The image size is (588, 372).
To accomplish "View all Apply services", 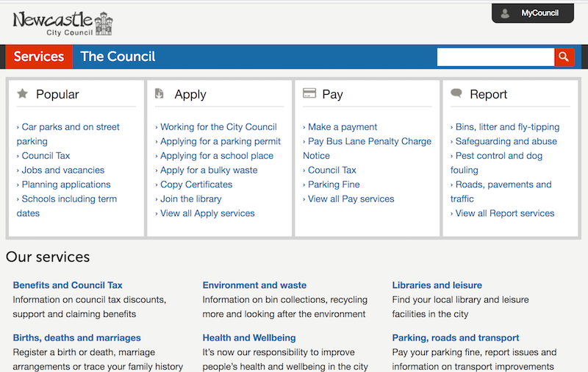I will 207,213.
